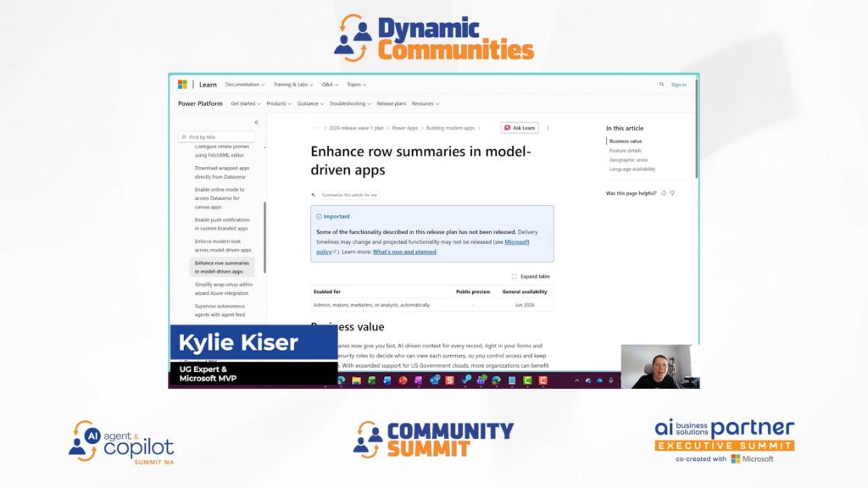Click the breadcrumb ellipsis before 2026 release wave
Screen dimensions: 868x488
317,128
